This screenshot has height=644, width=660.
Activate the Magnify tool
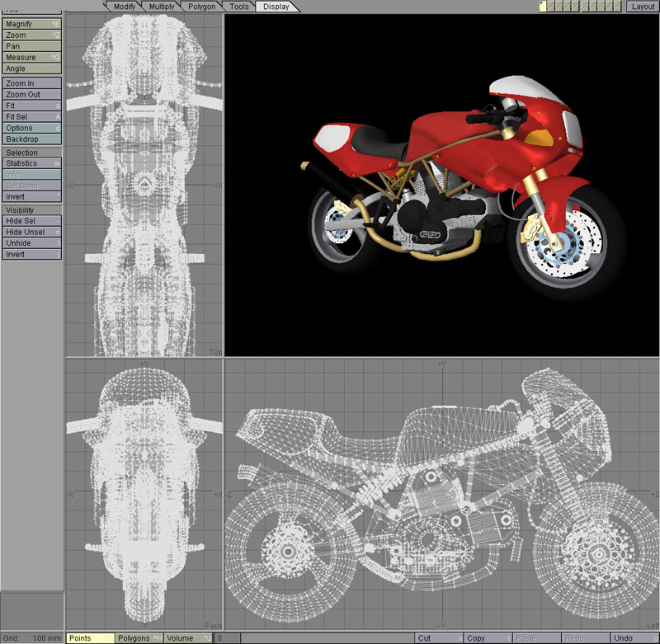pos(32,24)
